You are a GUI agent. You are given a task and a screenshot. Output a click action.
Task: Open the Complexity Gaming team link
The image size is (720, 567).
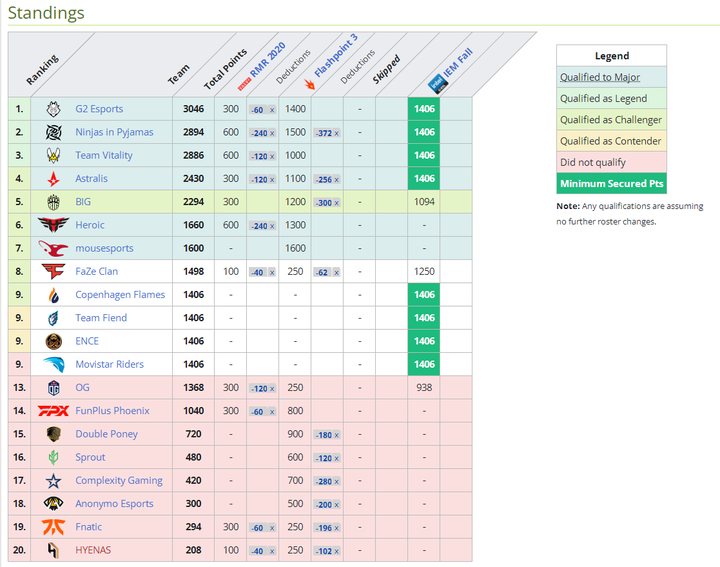(119, 481)
